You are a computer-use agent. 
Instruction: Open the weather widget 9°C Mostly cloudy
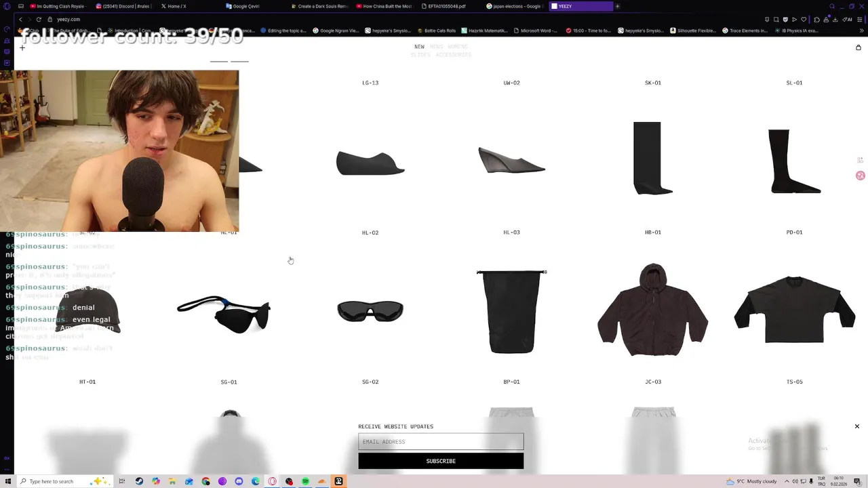tap(751, 481)
